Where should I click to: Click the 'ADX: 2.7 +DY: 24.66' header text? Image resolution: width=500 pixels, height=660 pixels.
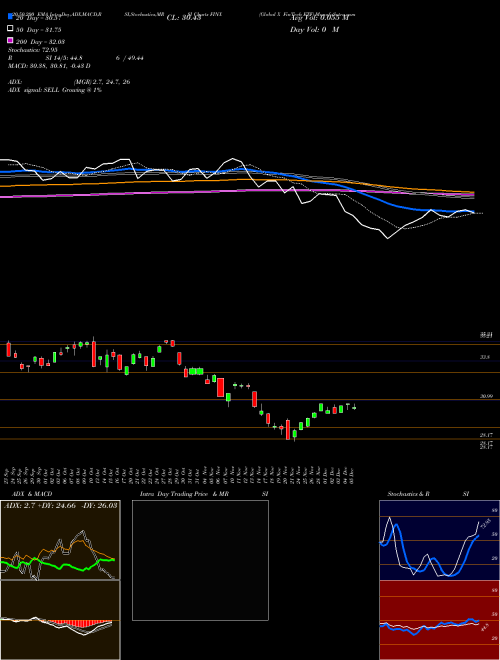coord(40,505)
